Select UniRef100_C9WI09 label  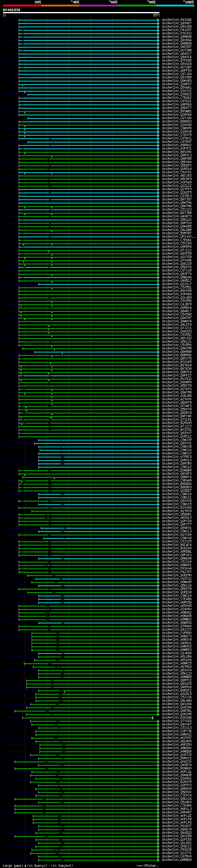pos(177,440)
